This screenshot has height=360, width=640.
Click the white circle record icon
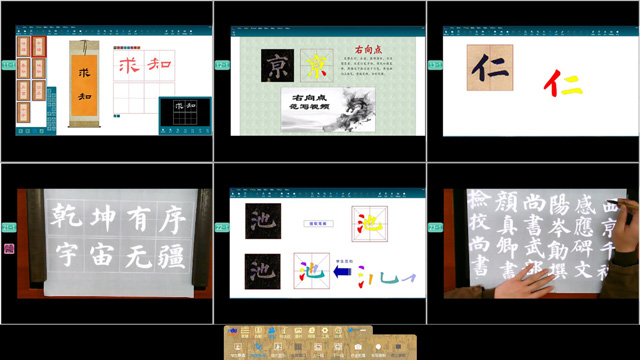[x=378, y=347]
